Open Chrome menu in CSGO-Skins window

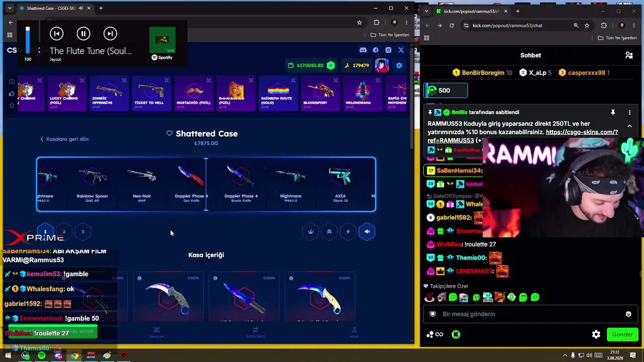pos(407,23)
